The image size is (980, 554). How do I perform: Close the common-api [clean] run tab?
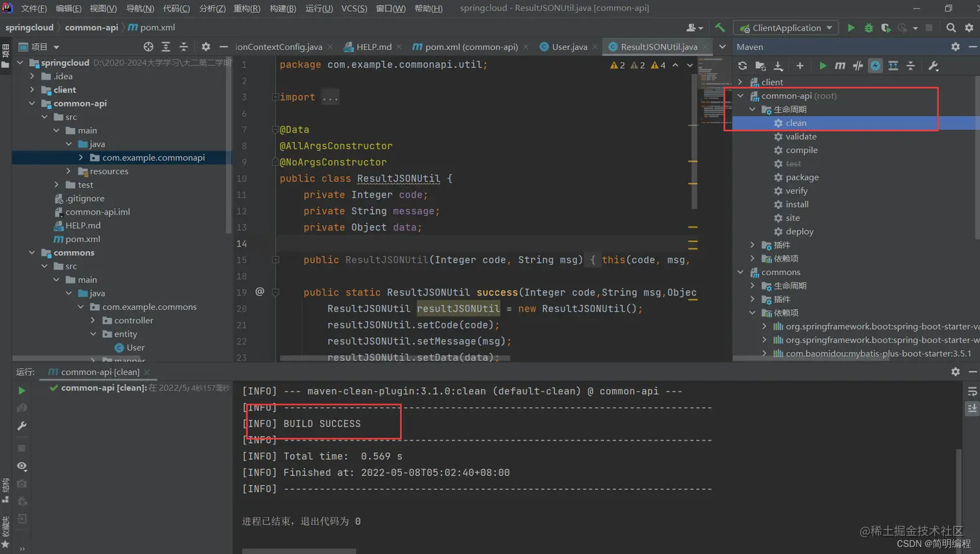147,372
